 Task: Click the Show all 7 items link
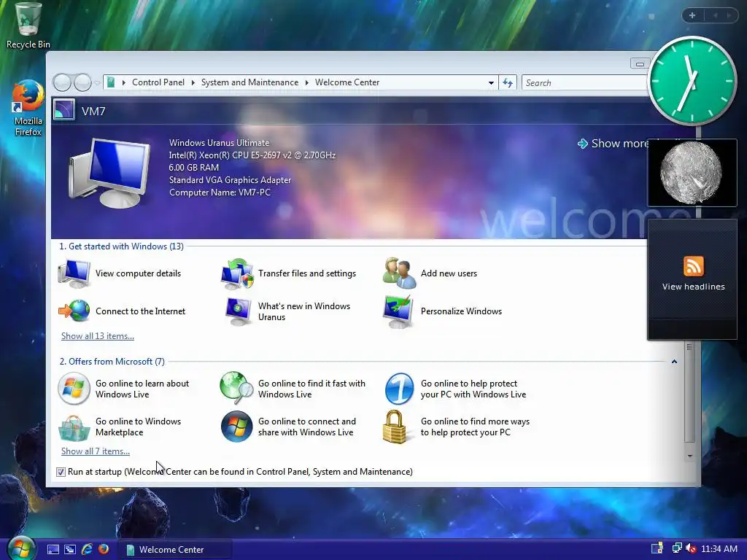(96, 451)
